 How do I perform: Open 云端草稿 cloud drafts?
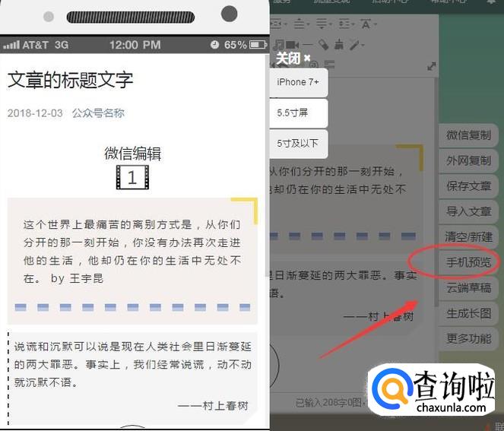click(x=468, y=287)
